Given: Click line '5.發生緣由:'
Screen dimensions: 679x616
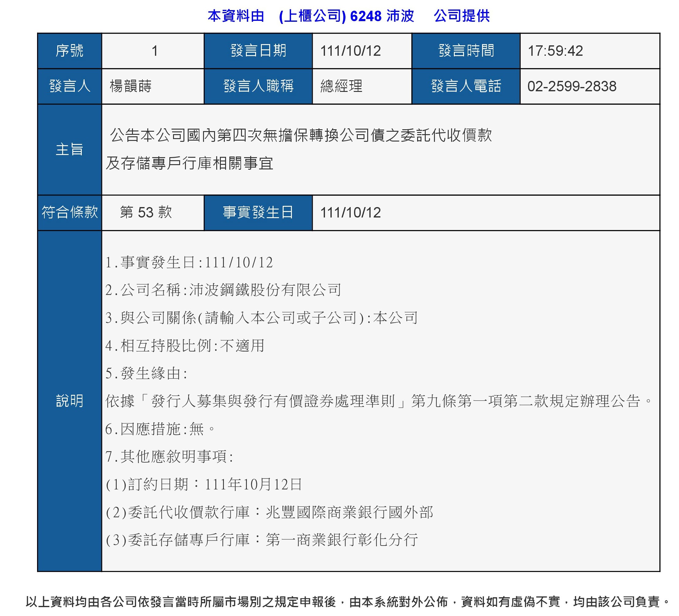Looking at the screenshot, I should pyautogui.click(x=146, y=373).
